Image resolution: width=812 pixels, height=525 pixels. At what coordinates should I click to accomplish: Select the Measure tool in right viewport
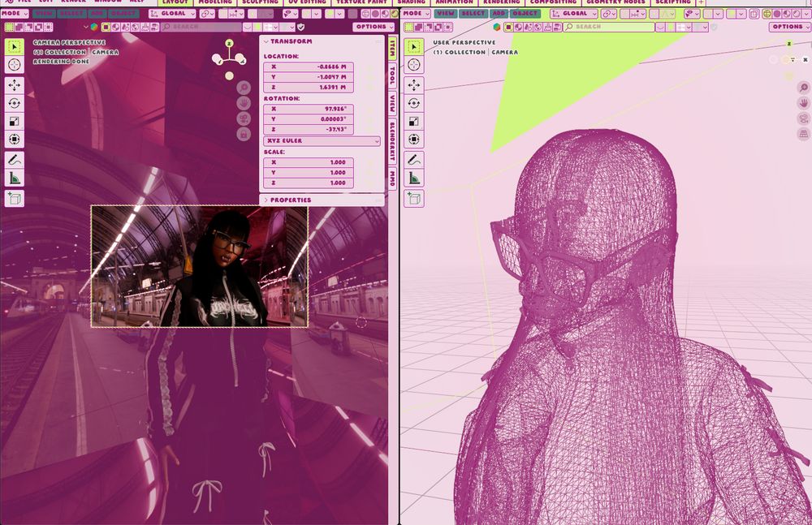pyautogui.click(x=414, y=178)
